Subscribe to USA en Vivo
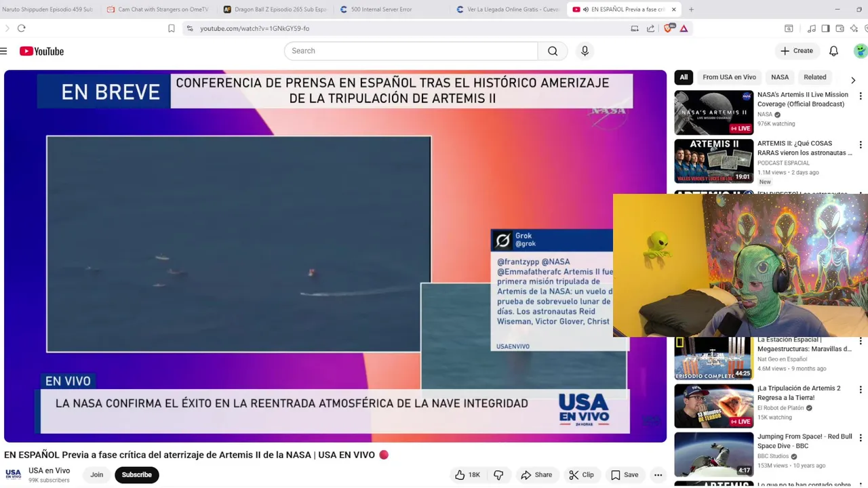 point(136,475)
